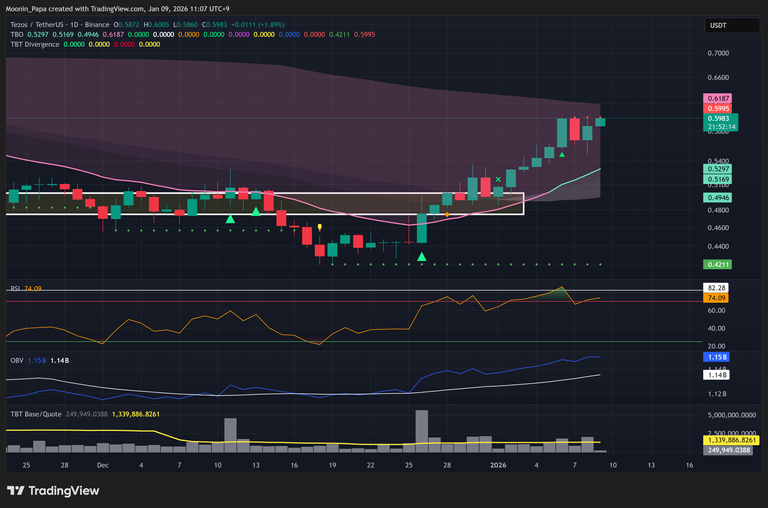Click the pink 0.6187 price label
Viewport: 768px width, 508px height.
718,99
